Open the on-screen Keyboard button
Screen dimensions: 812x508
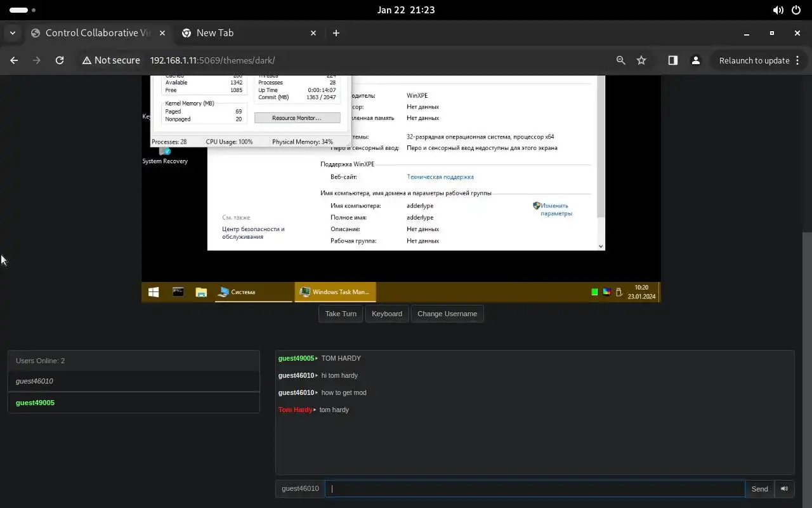pos(387,314)
